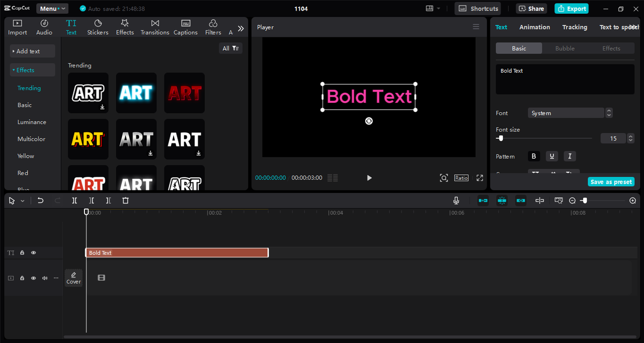Screen dimensions: 644x343
Task: Click the Undo icon in timeline toolbar
Action: click(41, 200)
